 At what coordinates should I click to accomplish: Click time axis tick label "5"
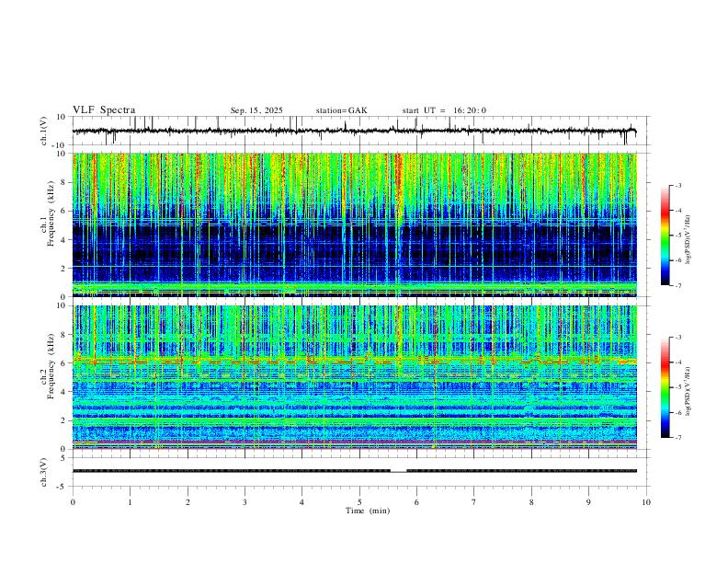[359, 502]
